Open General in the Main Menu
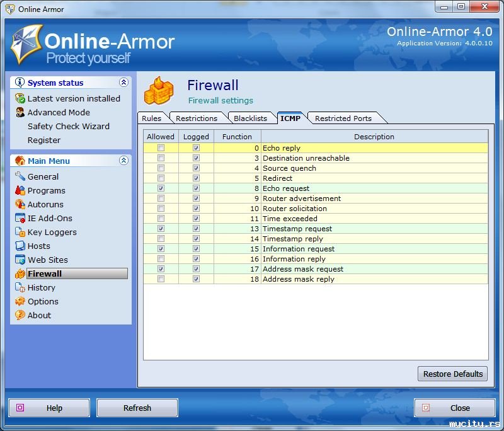The height and width of the screenshot is (431, 504). (x=43, y=176)
